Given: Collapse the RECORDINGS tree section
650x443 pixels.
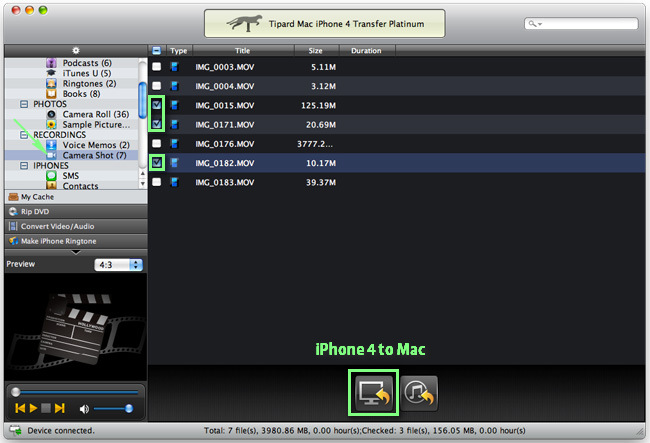Looking at the screenshot, I should point(24,135).
